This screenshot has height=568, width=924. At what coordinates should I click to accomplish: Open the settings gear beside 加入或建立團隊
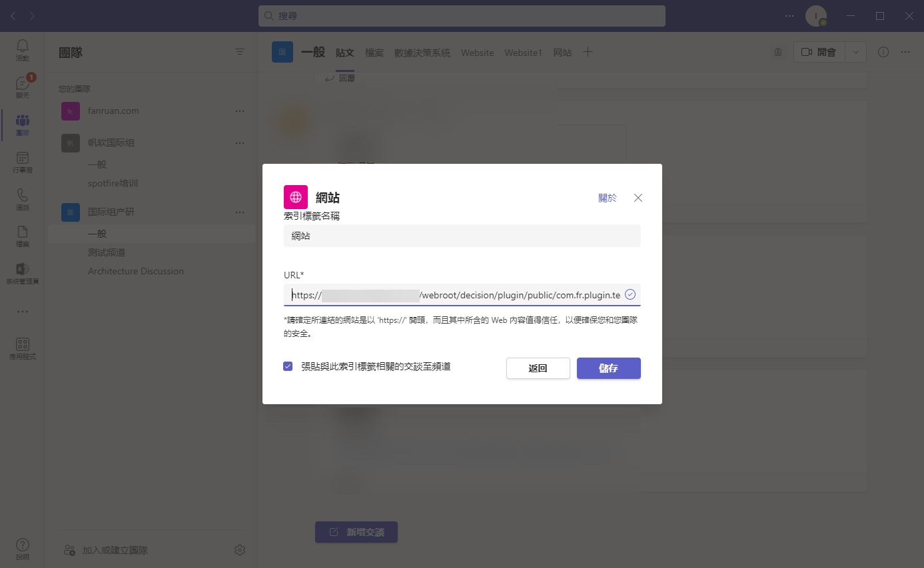(239, 549)
